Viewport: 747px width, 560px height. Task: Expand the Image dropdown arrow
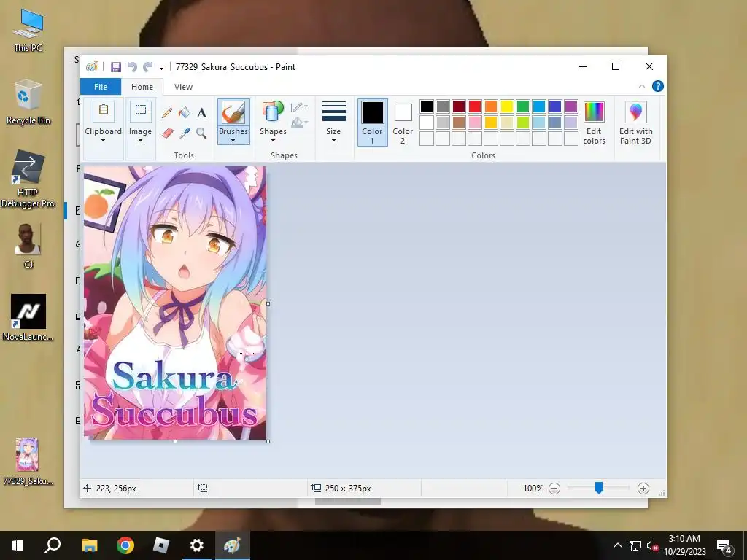pyautogui.click(x=141, y=141)
